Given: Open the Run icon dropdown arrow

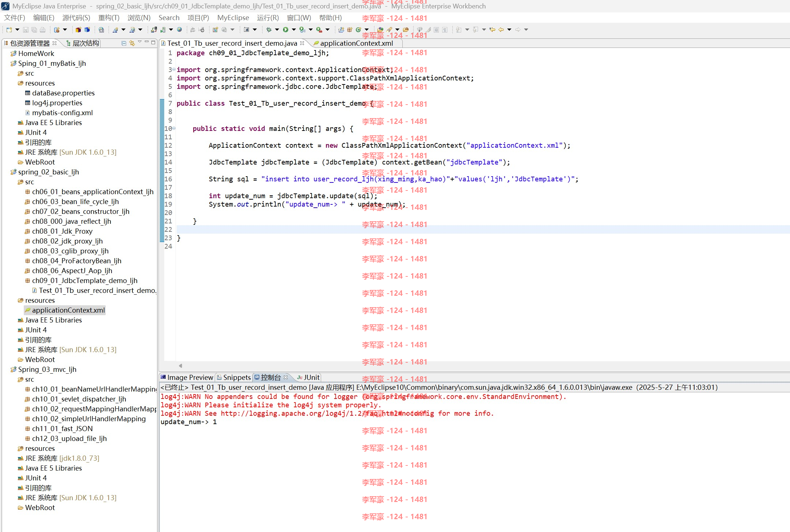Looking at the screenshot, I should (x=293, y=30).
